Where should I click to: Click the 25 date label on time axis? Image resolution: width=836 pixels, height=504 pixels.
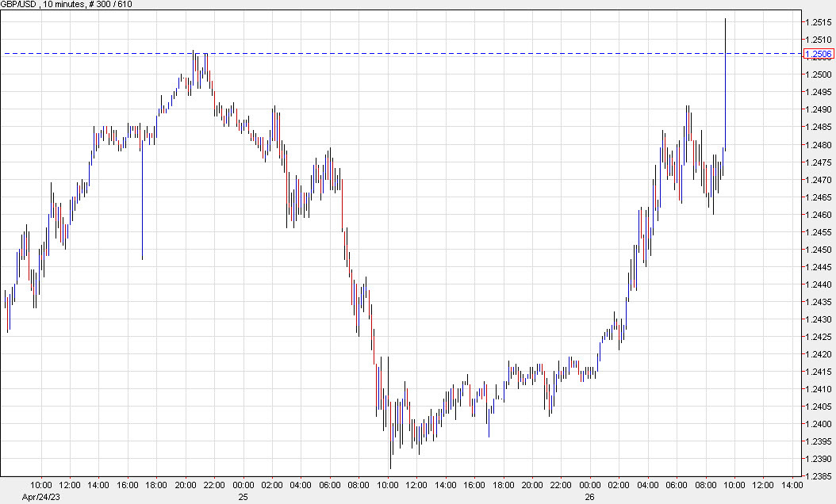click(x=243, y=498)
